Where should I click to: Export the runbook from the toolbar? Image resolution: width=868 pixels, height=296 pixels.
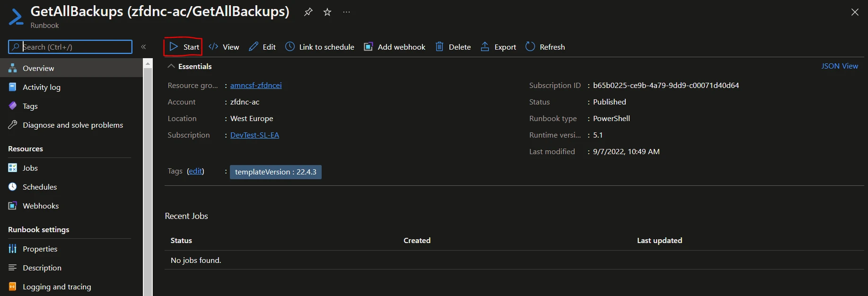point(499,47)
